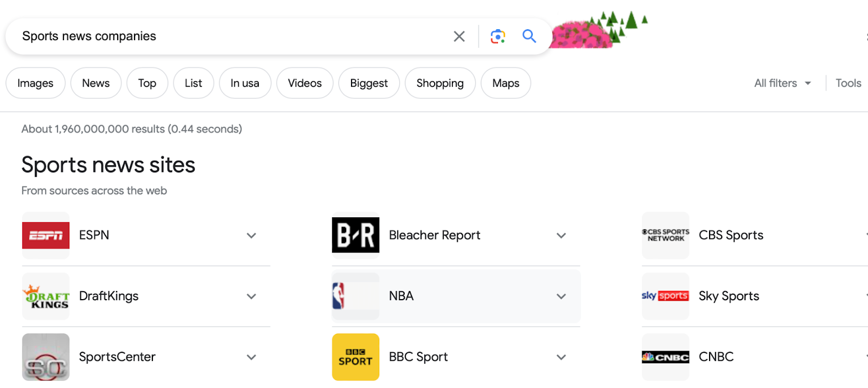
Task: Click the BBC Sport yellow logo
Action: (x=355, y=357)
